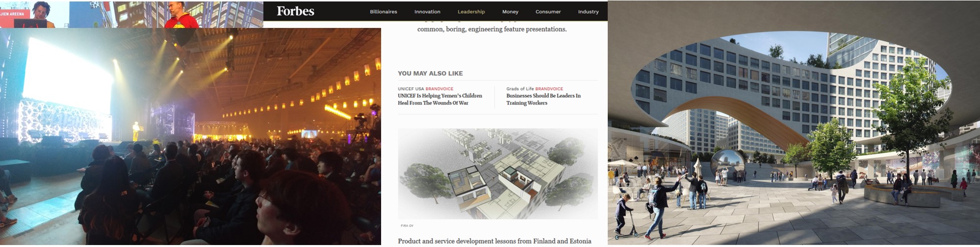Image resolution: width=980 pixels, height=247 pixels.
Task: Click the YOU MAY ALSO LIKE heading
Action: click(x=430, y=74)
